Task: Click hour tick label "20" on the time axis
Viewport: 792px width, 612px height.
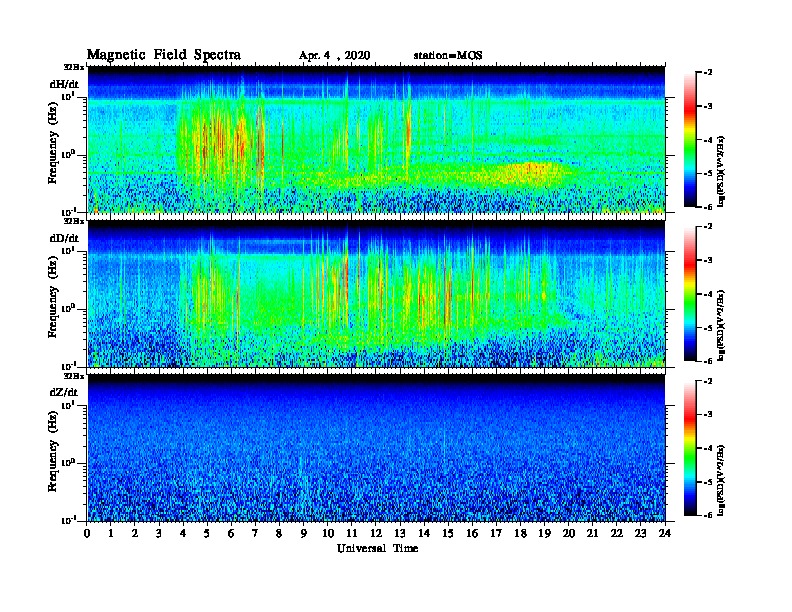Action: click(569, 533)
